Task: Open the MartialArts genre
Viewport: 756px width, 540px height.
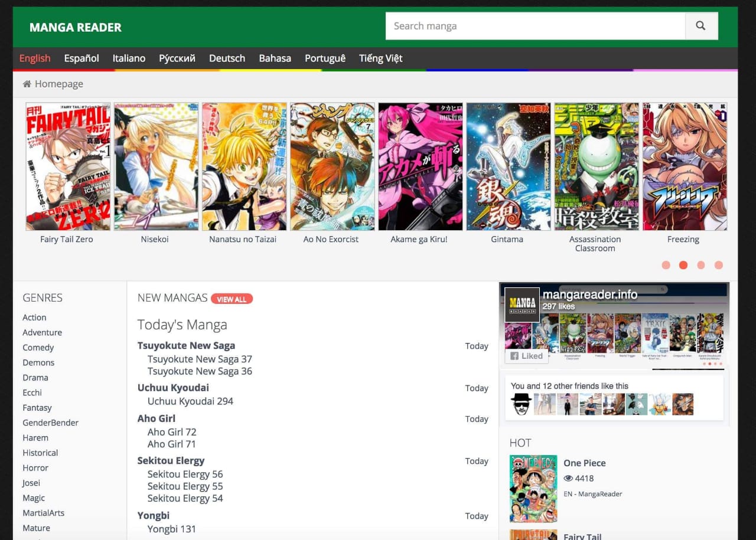Action: pyautogui.click(x=43, y=513)
